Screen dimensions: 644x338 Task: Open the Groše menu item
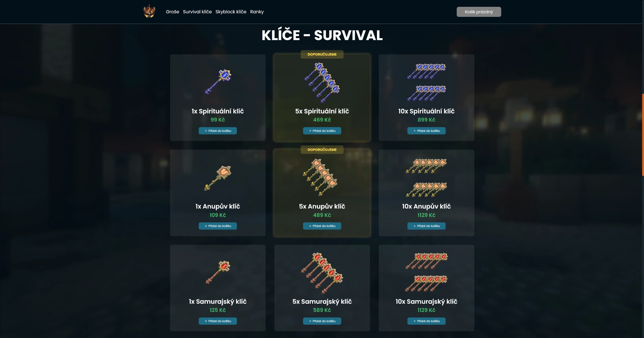coord(173,12)
